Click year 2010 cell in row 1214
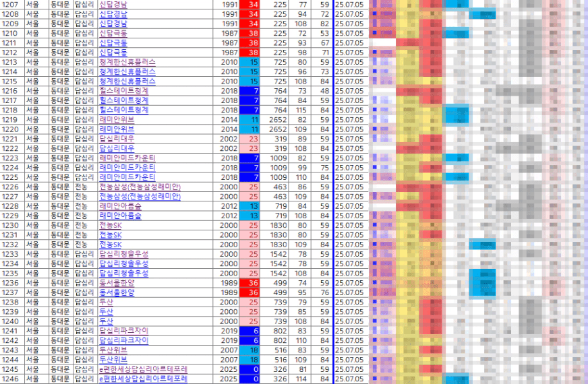This screenshot has height=384, width=588. 226,72
